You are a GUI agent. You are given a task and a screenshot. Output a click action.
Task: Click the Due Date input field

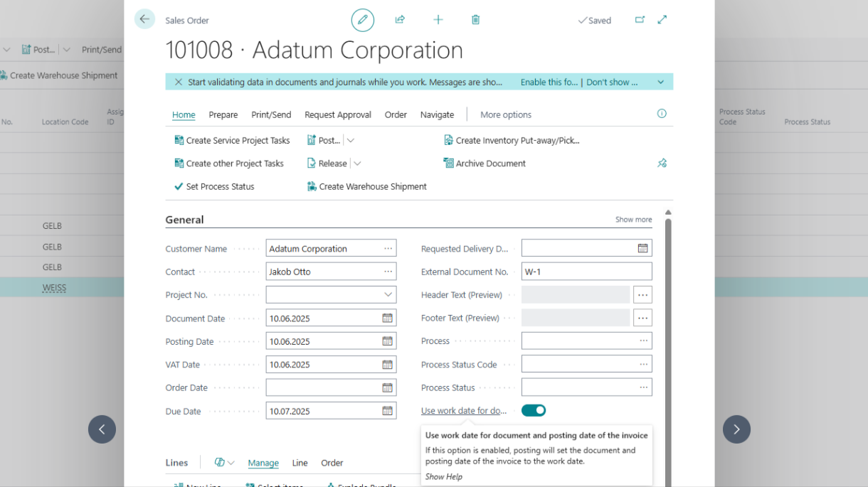coord(331,411)
